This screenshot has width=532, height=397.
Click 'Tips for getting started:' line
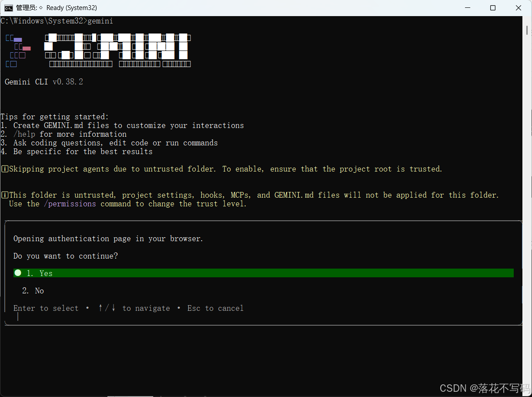[x=55, y=117]
